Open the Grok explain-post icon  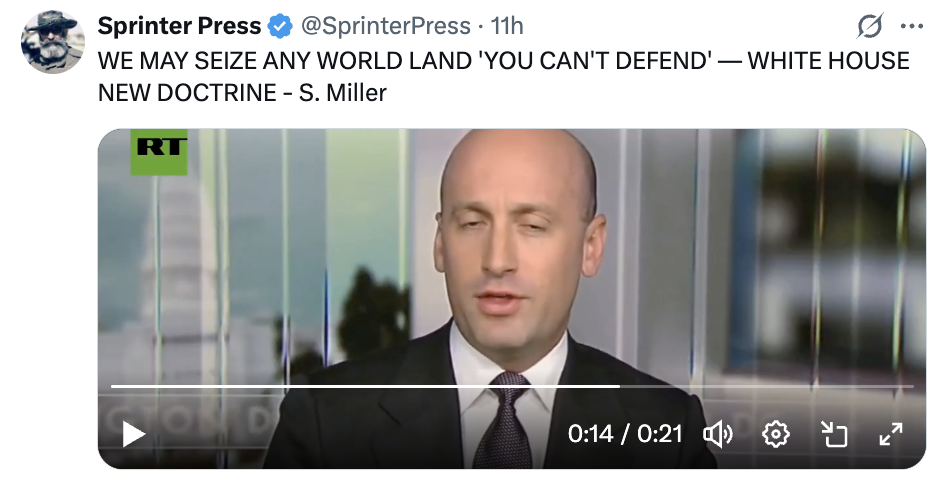871,27
